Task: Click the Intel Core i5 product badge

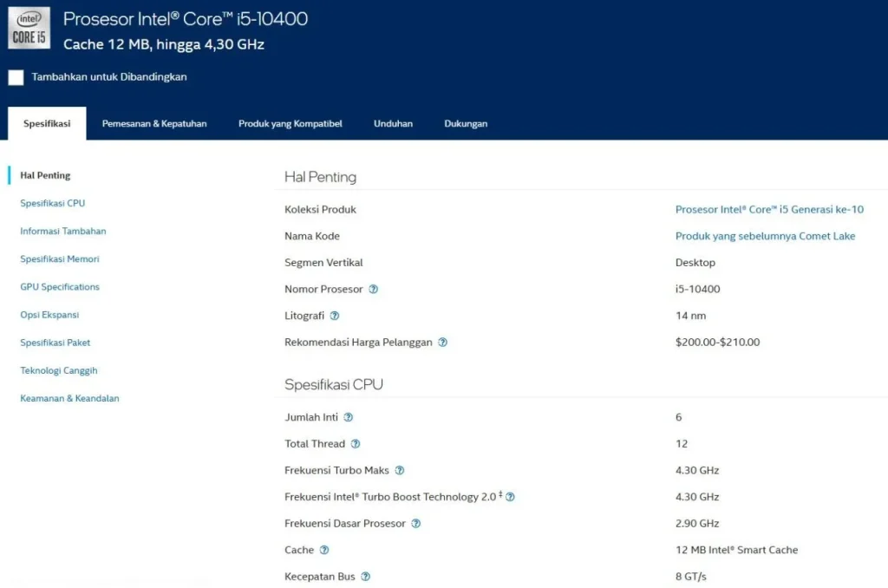Action: (29, 27)
